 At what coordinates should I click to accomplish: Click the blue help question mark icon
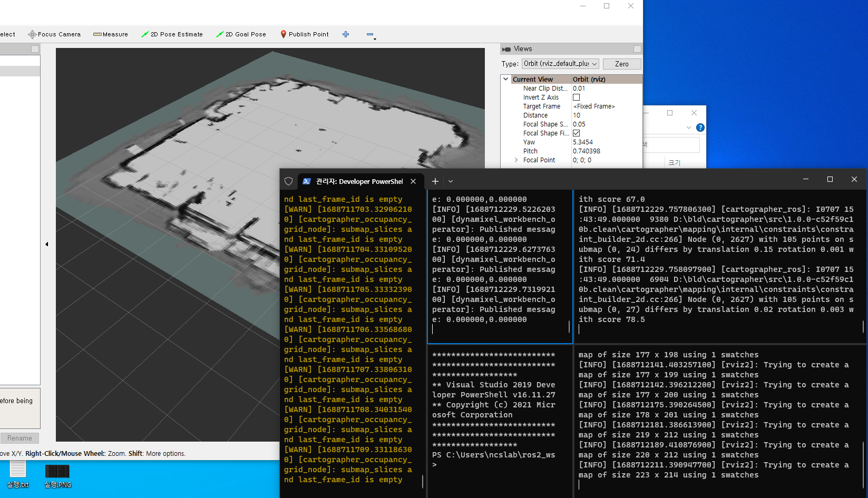(700, 128)
